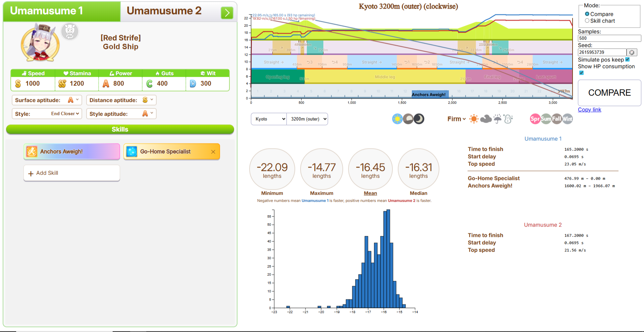644x332 pixels.
Task: Select the Spring season icon
Action: pyautogui.click(x=535, y=119)
